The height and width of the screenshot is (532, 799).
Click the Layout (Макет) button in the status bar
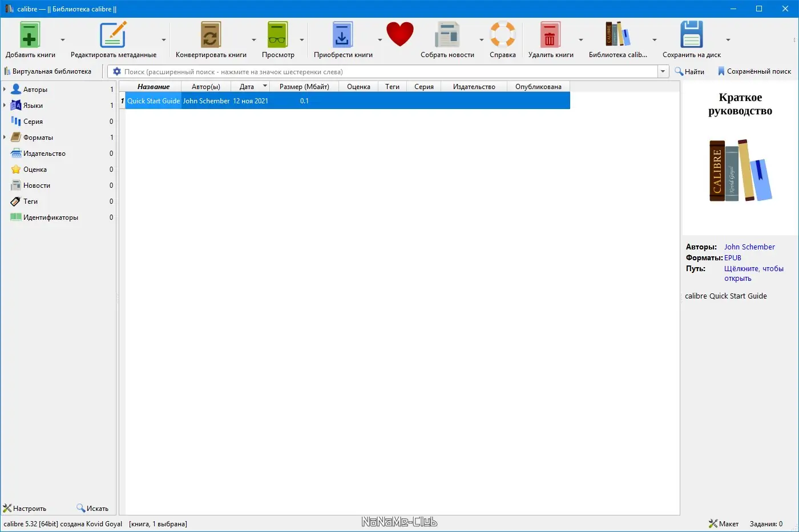click(x=724, y=523)
